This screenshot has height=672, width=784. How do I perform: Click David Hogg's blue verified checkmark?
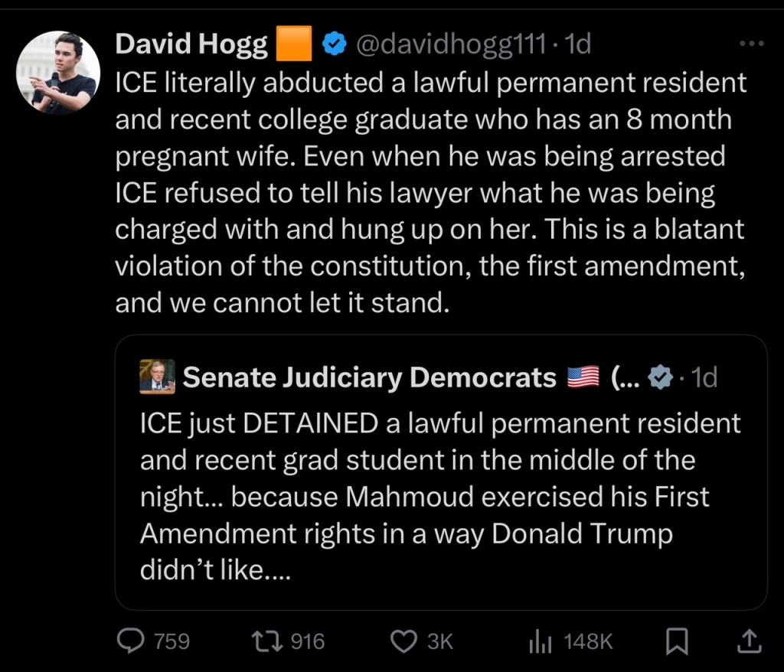click(332, 45)
